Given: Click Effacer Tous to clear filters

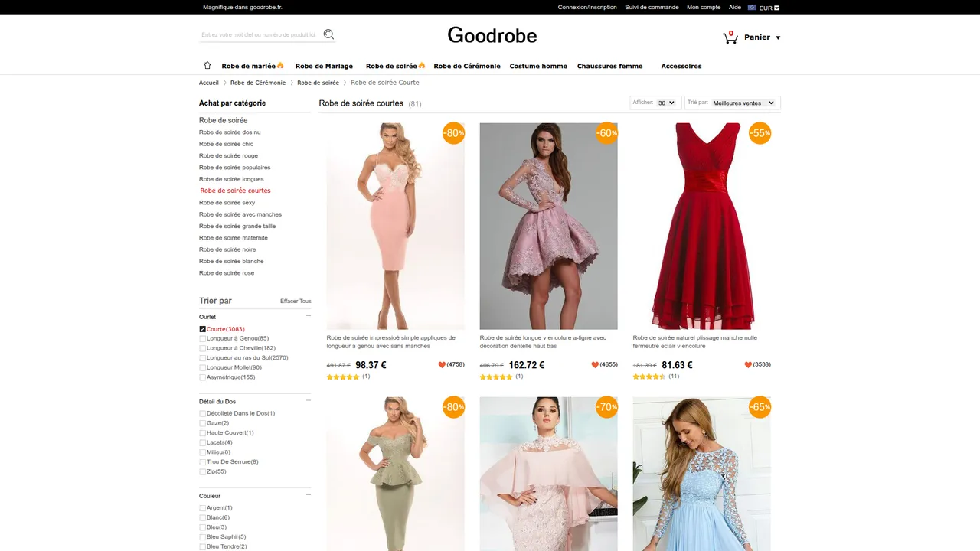Looking at the screenshot, I should click(296, 302).
